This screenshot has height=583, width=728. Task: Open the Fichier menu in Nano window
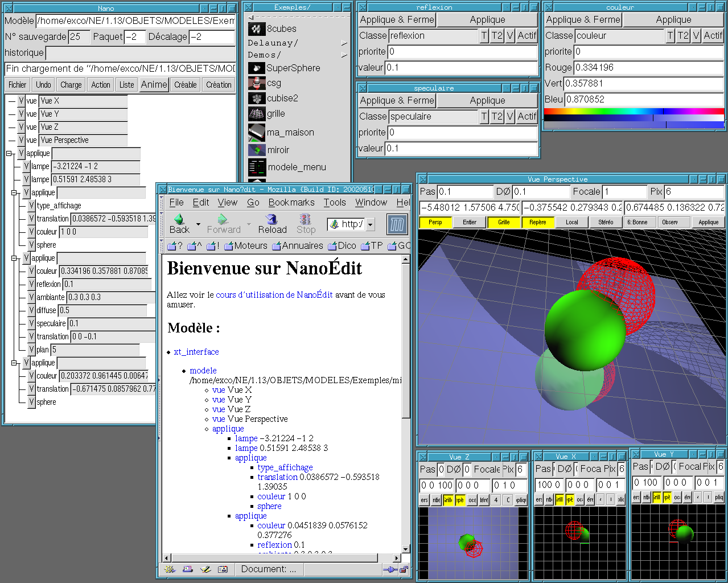(17, 85)
